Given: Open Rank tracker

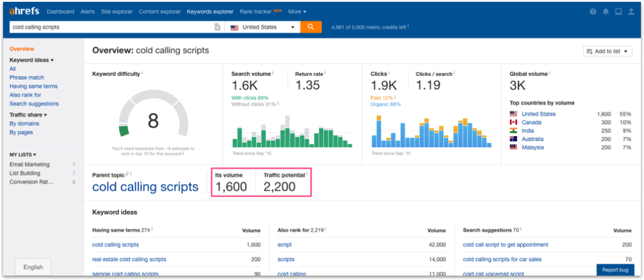Looking at the screenshot, I should [255, 11].
